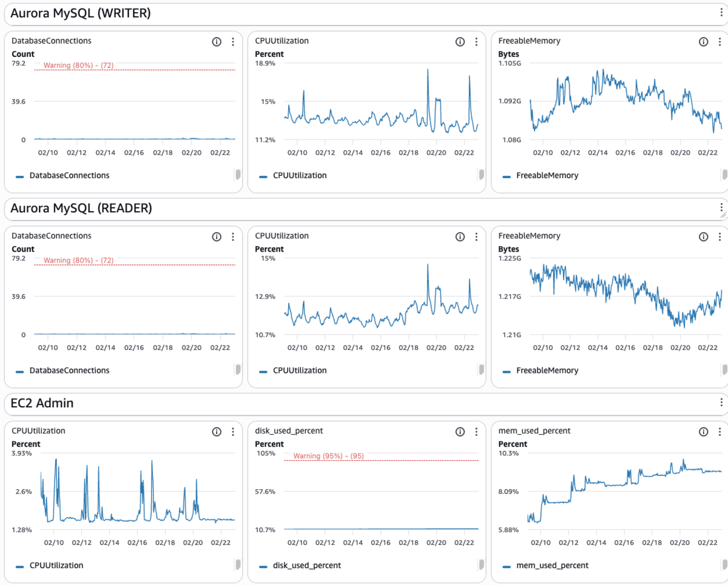Click the Reader FreeableMemory widget title
This screenshot has width=728, height=585.
click(529, 236)
